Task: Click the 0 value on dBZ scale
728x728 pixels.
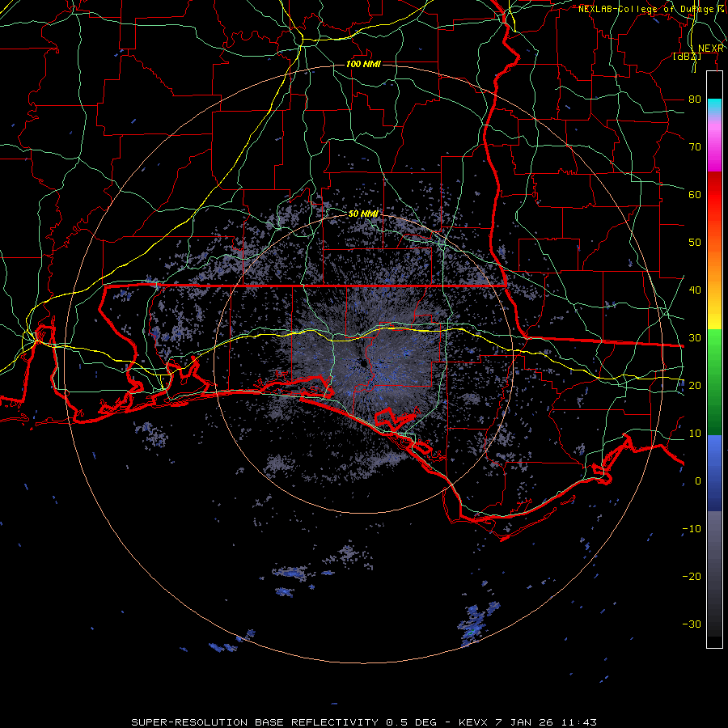Action: (x=698, y=481)
